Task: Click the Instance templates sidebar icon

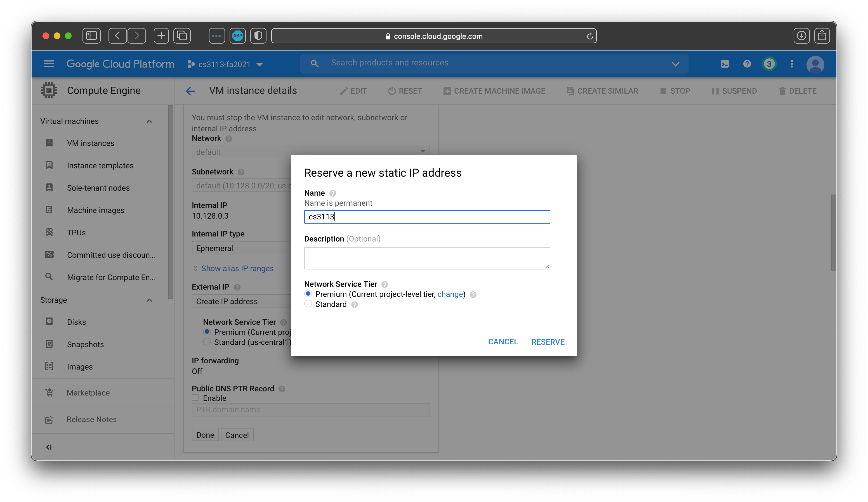Action: (49, 165)
